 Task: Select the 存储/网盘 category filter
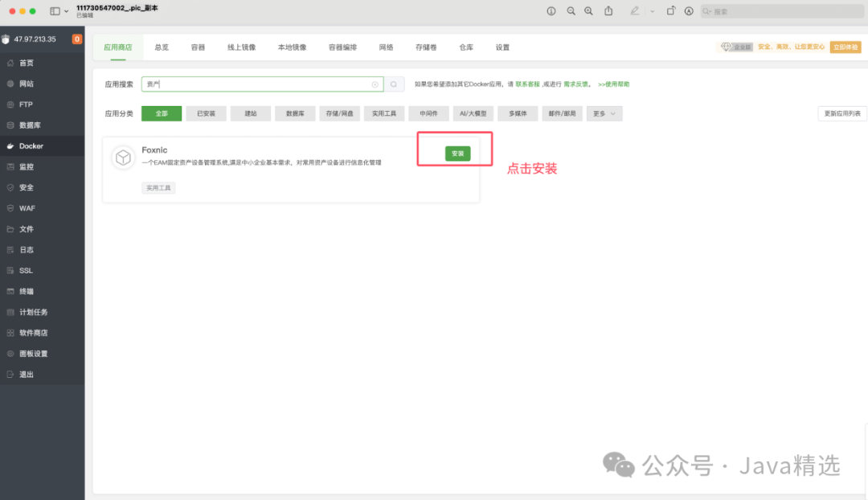[339, 113]
